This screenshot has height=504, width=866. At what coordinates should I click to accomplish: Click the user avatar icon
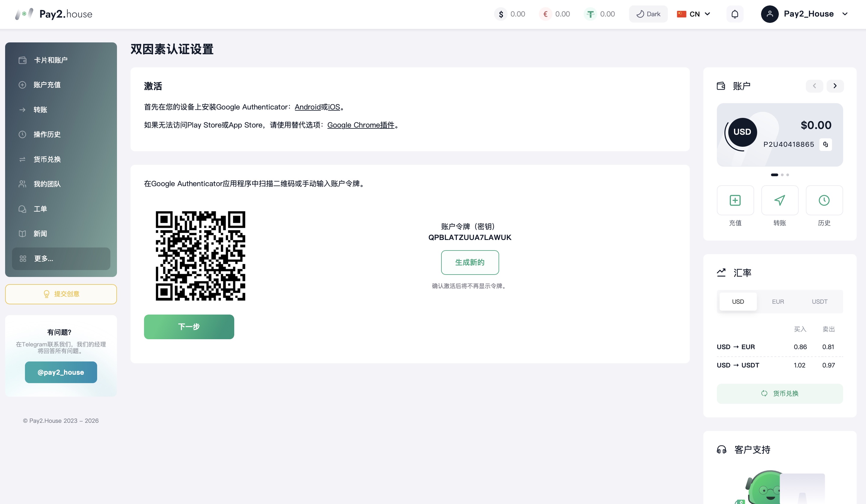point(770,14)
